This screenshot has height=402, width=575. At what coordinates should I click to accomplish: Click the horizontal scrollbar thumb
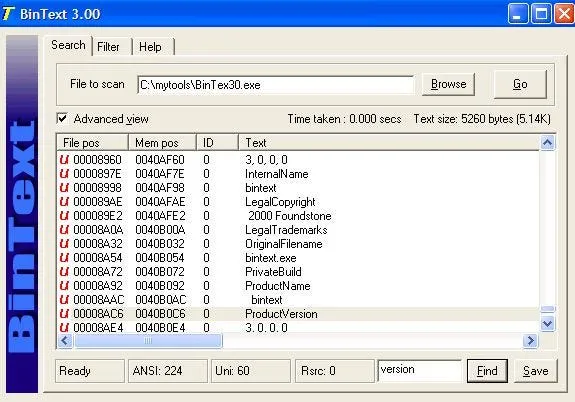tap(148, 341)
